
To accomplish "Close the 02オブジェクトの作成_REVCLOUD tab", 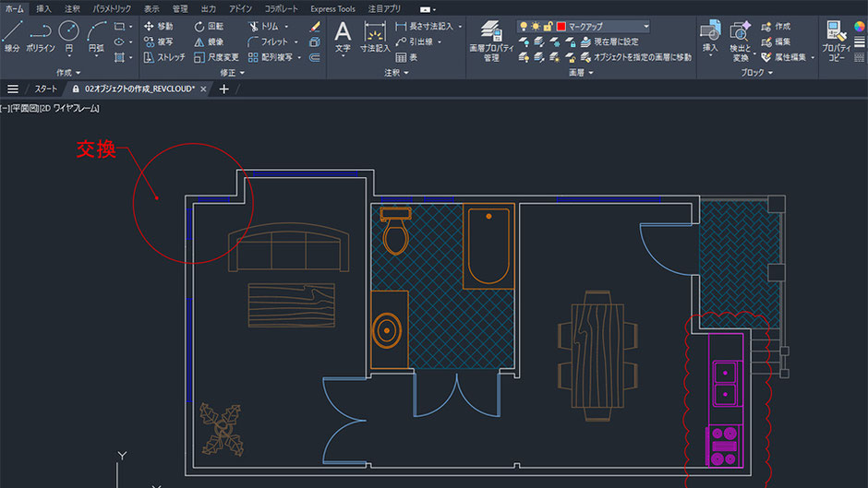I will pos(203,89).
